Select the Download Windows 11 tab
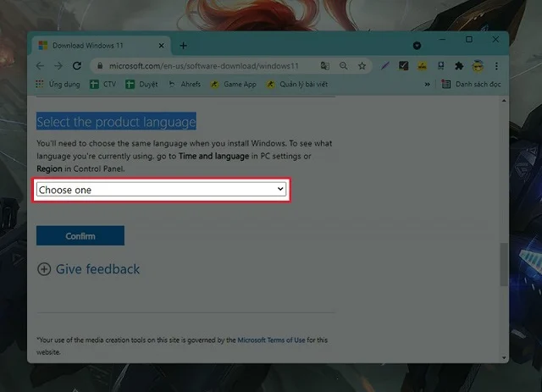Screen dimensions: 542x392 point(100,46)
